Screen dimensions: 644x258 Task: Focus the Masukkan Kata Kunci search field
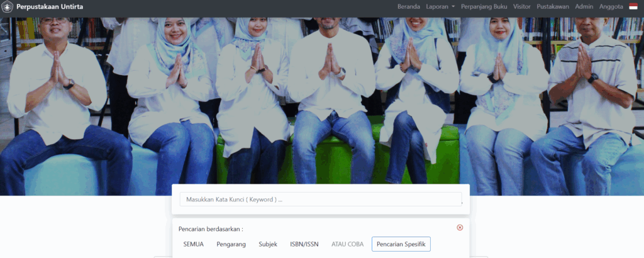(x=321, y=199)
